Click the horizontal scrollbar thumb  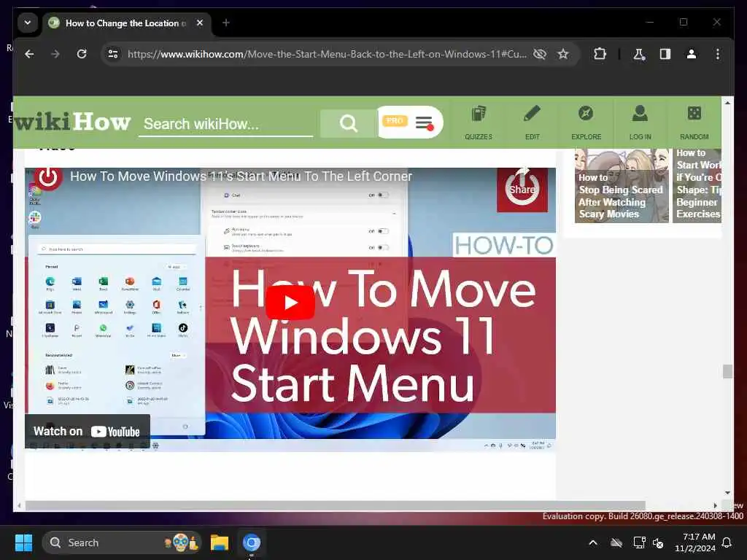pyautogui.click(x=335, y=505)
